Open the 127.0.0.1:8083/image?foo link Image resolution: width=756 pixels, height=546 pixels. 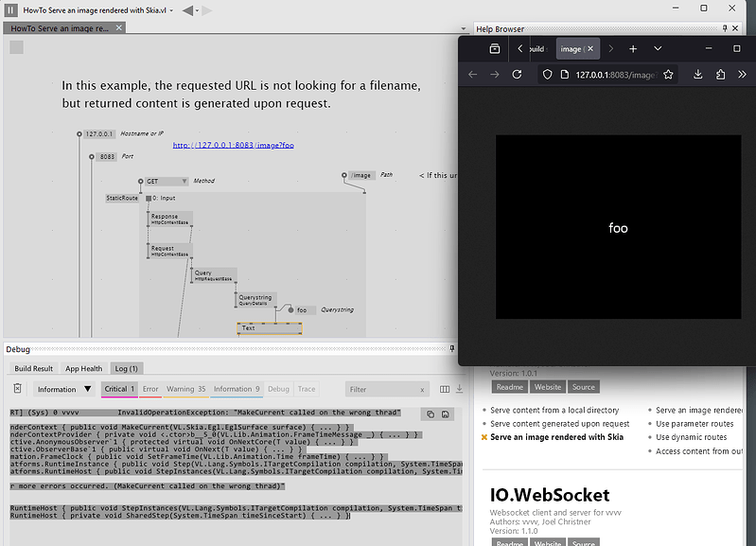pos(233,146)
